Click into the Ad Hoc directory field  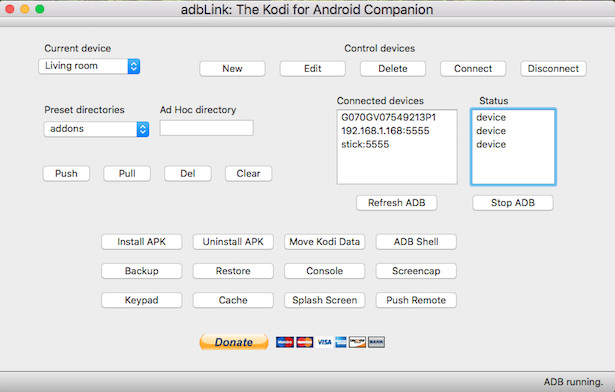click(206, 128)
